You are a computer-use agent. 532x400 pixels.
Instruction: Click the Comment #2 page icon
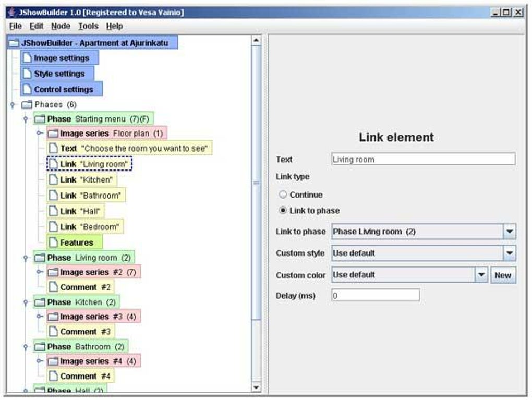point(53,287)
